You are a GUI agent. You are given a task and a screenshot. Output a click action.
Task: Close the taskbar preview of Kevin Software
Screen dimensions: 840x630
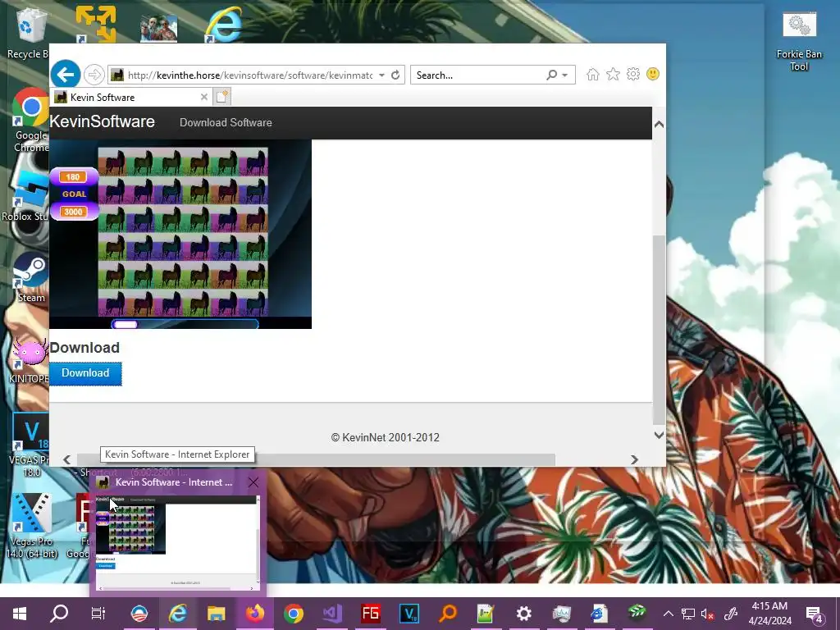pos(253,482)
